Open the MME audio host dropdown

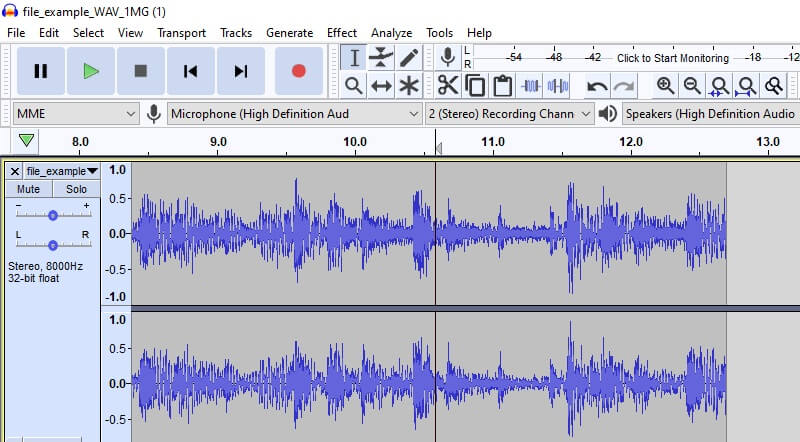pyautogui.click(x=76, y=114)
